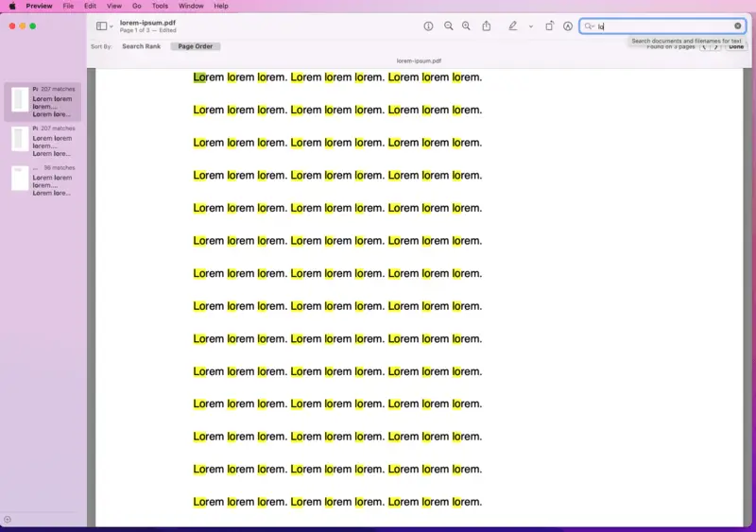The width and height of the screenshot is (756, 532).
Task: Click the lorem-ipsum.pdf tab label above document
Action: click(419, 60)
